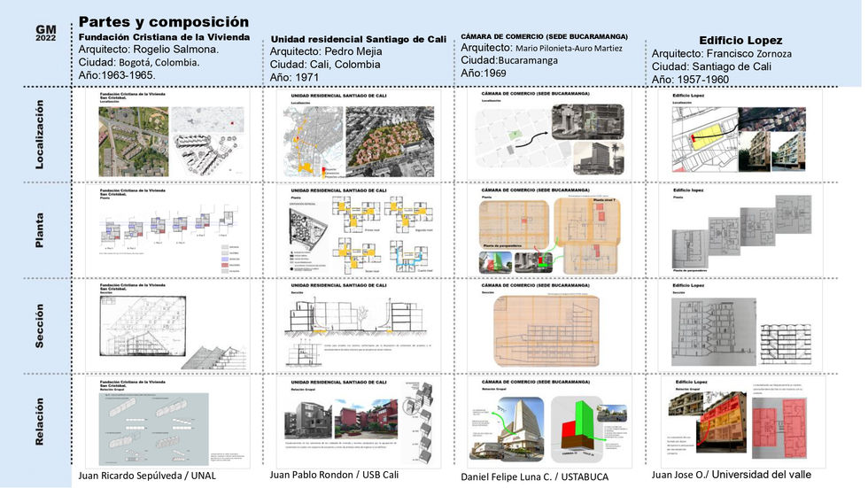Viewport: 868px width, 488px height.
Task: Open Unidad Residencial Santiago de Cali Relación panel
Action: 359,422
